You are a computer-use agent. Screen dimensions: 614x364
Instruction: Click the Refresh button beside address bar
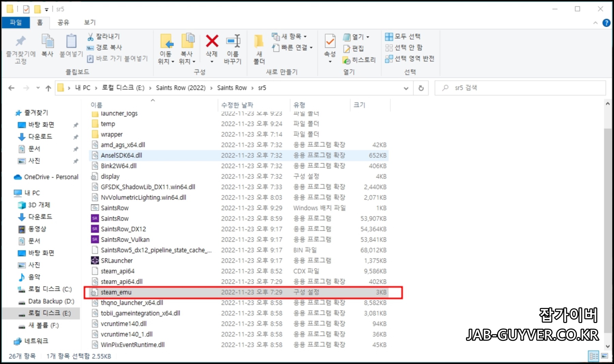(421, 88)
